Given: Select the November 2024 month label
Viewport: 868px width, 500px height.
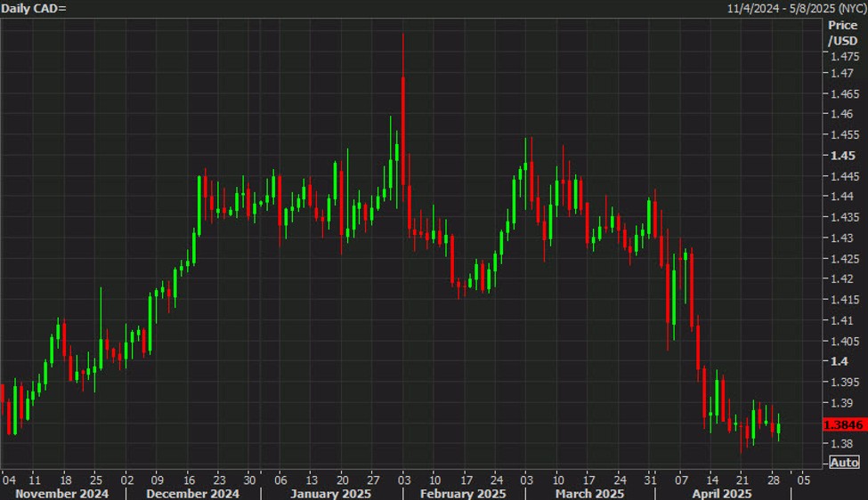Looking at the screenshot, I should coord(62,494).
